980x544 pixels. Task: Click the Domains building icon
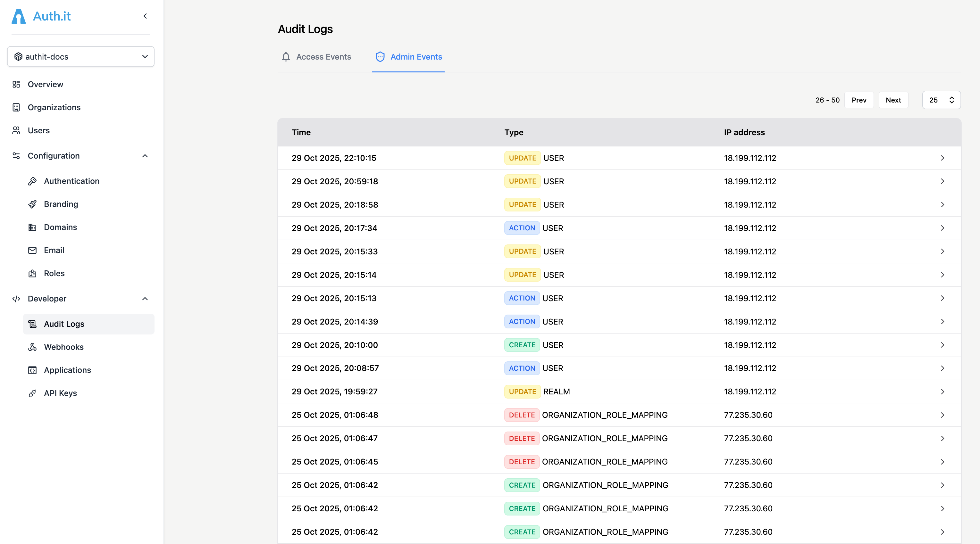[32, 227]
